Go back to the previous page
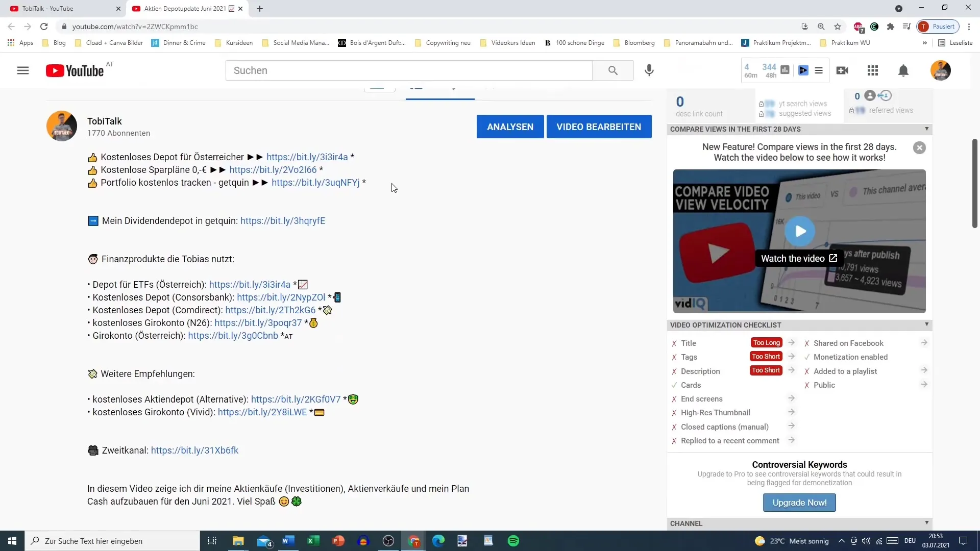Screen dimensions: 980x551 [x=11, y=27]
